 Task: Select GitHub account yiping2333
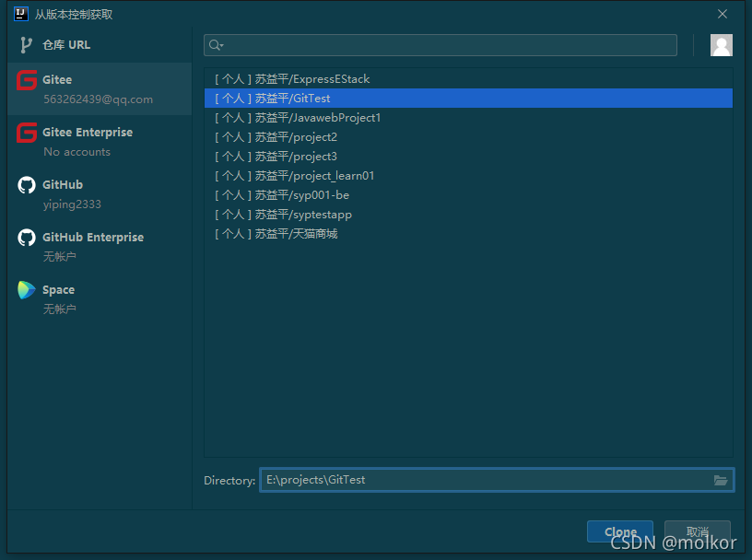(100, 193)
